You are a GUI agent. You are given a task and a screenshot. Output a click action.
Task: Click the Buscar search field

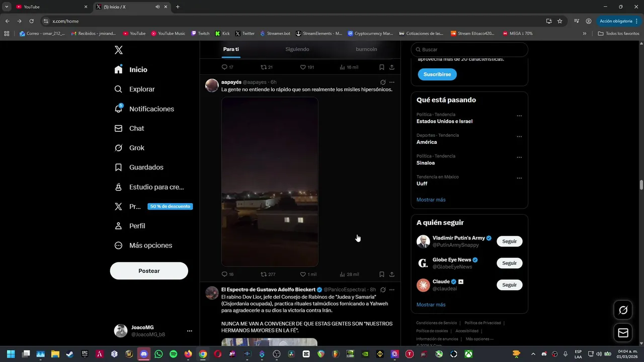(469, 49)
